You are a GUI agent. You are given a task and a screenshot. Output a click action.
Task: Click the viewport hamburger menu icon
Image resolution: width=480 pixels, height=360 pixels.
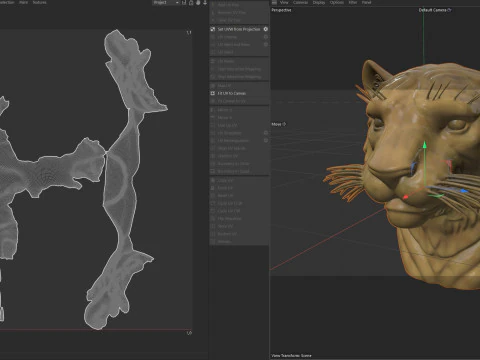[274, 3]
